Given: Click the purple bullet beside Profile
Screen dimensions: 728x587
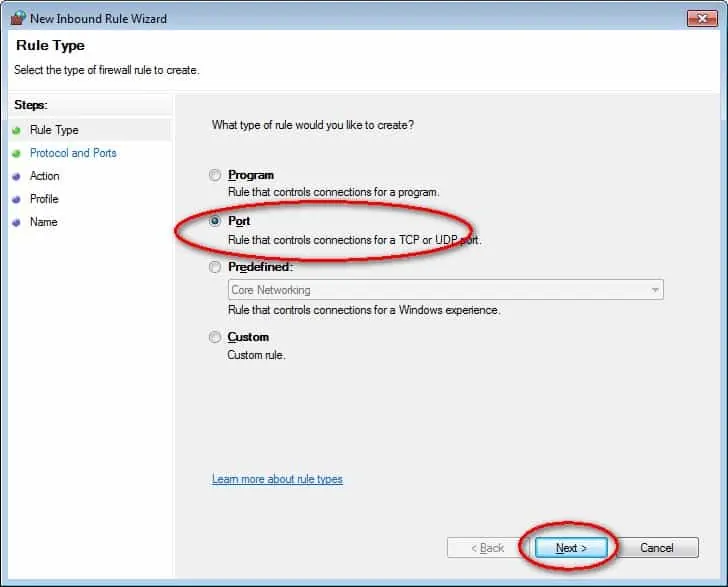Looking at the screenshot, I should pos(16,199).
